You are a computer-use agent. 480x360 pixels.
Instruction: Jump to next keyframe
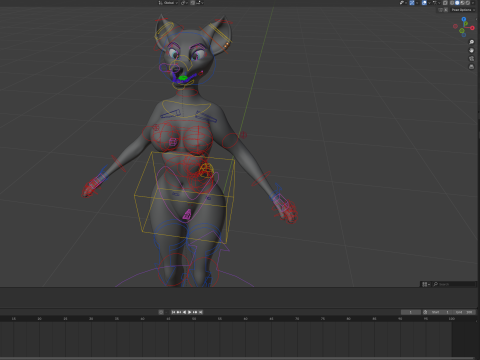point(195,312)
